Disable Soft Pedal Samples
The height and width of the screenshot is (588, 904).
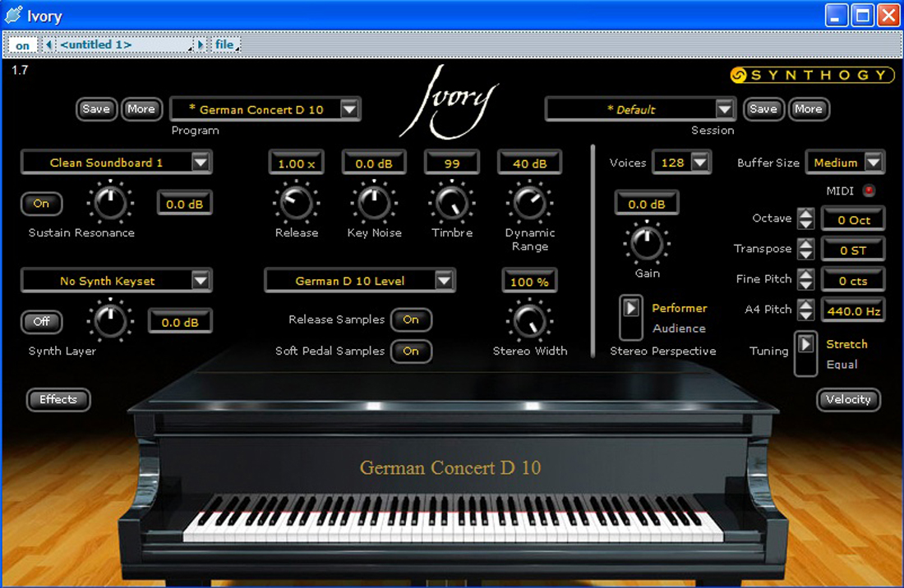[x=411, y=351]
